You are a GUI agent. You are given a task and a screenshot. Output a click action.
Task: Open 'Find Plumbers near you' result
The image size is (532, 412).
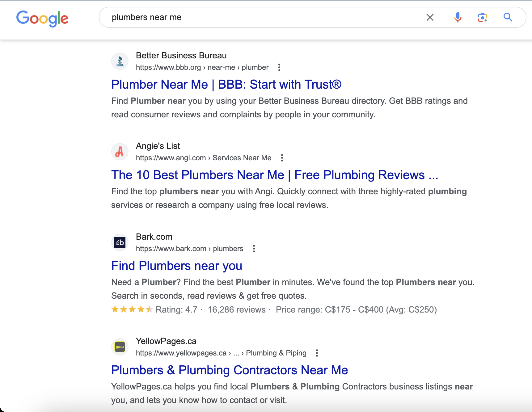point(177,266)
